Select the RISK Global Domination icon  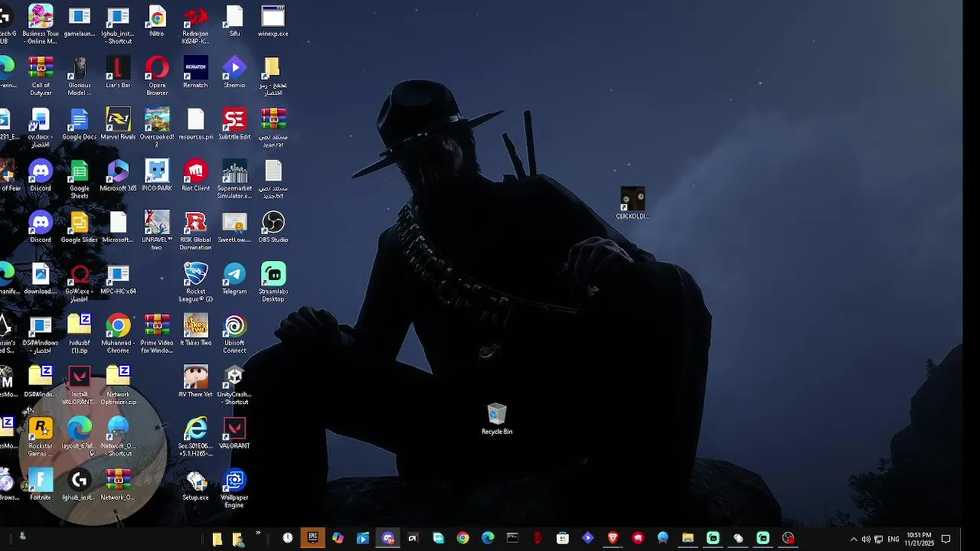tap(195, 230)
